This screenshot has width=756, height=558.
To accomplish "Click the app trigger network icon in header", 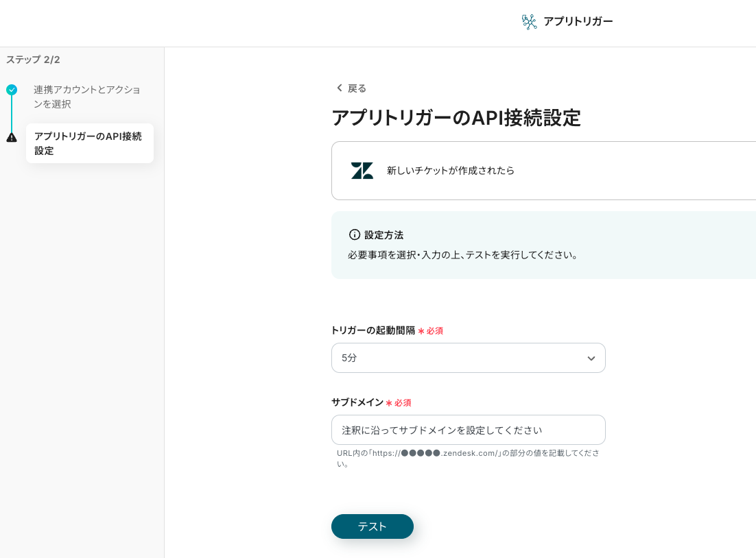I will (529, 22).
